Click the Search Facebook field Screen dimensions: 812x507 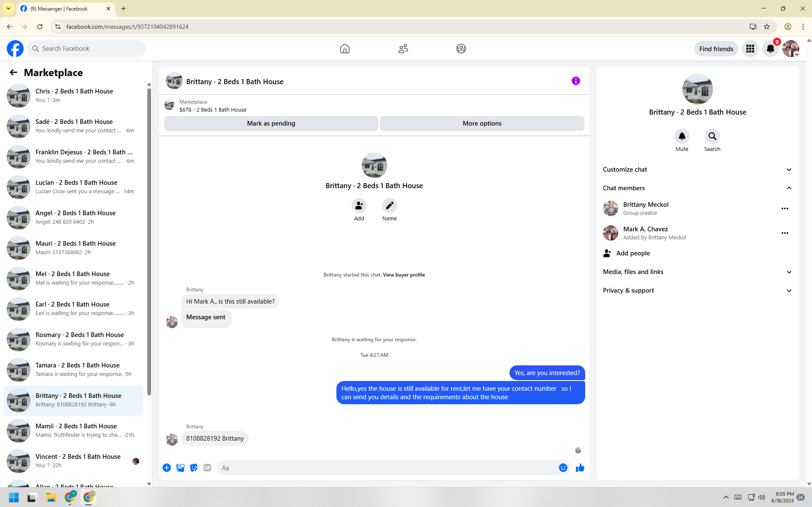click(86, 49)
